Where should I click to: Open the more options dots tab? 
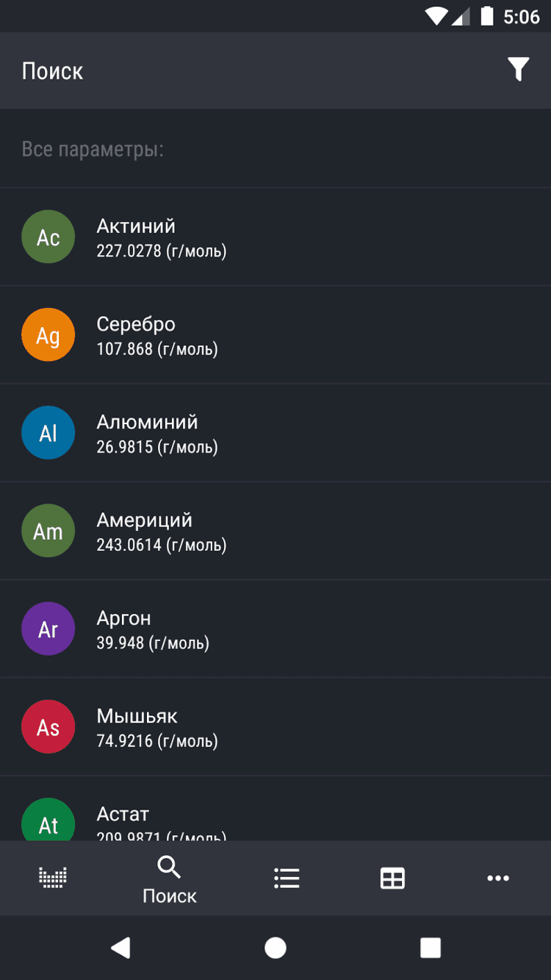click(x=498, y=877)
